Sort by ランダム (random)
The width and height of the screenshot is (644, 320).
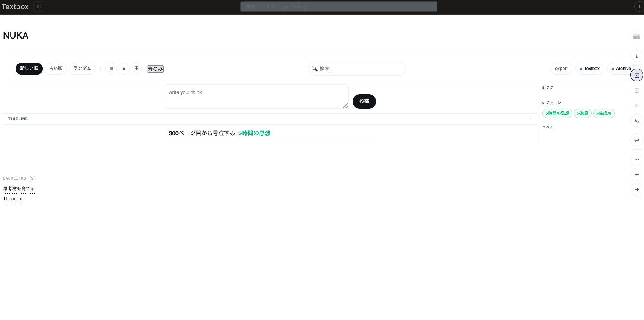(x=82, y=69)
